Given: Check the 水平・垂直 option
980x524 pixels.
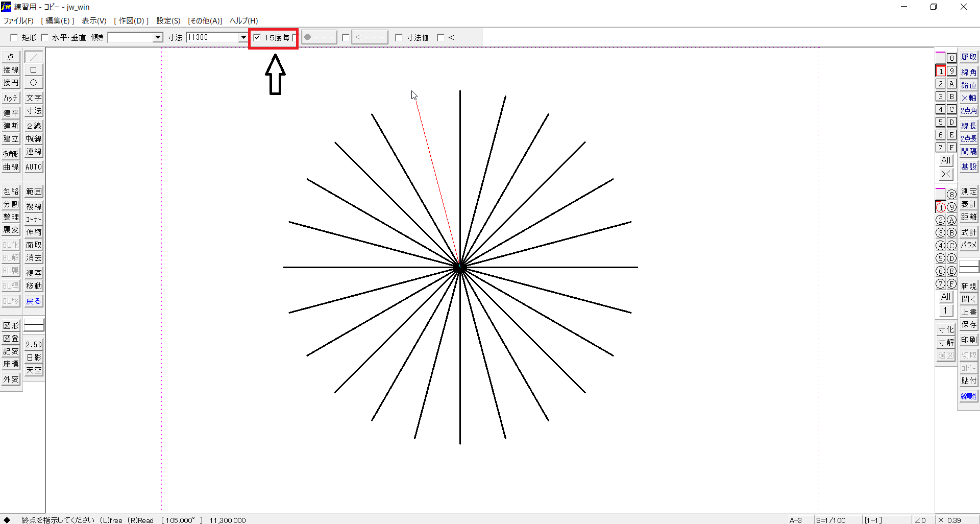Looking at the screenshot, I should [45, 38].
